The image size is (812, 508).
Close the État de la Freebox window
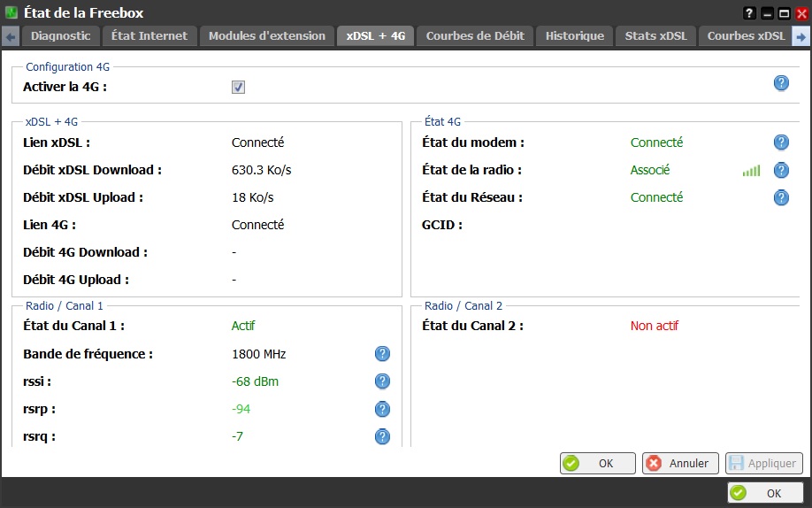coord(801,13)
